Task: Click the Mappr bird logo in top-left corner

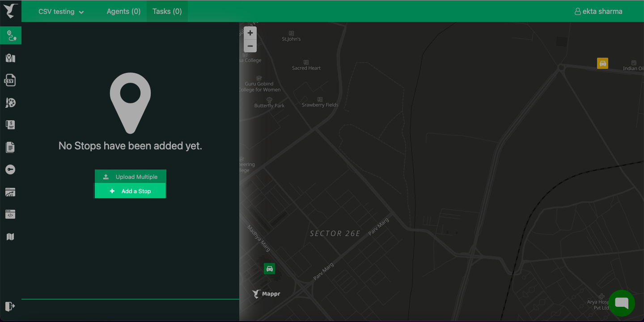Action: [x=10, y=11]
